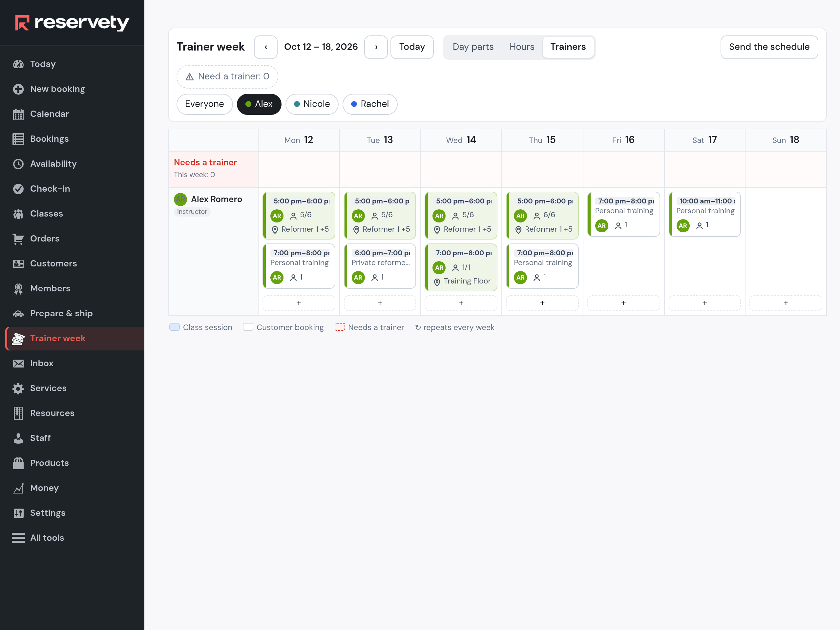Viewport: 840px width, 630px height.
Task: Add a session on Friday 16
Action: (x=623, y=303)
